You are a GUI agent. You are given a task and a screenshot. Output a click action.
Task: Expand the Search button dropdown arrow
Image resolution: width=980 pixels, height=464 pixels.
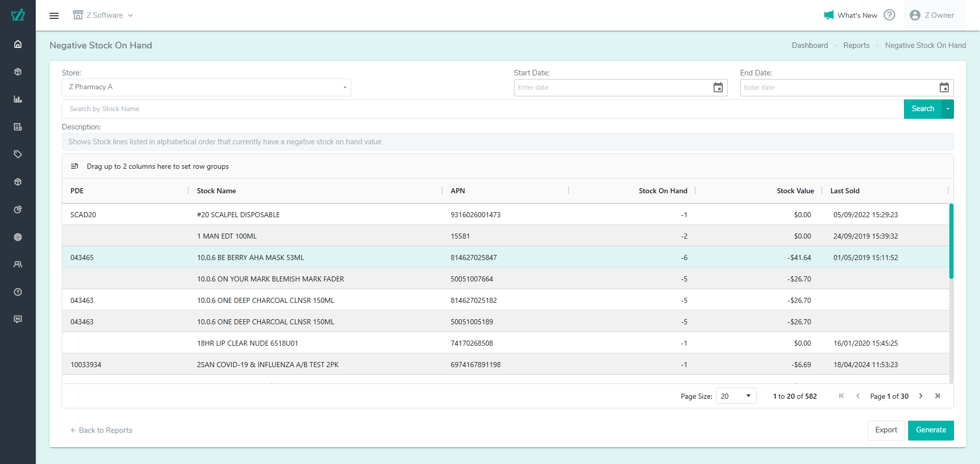(947, 109)
